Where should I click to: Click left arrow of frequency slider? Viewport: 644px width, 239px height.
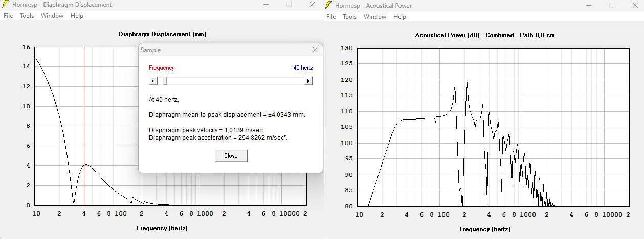tap(152, 81)
